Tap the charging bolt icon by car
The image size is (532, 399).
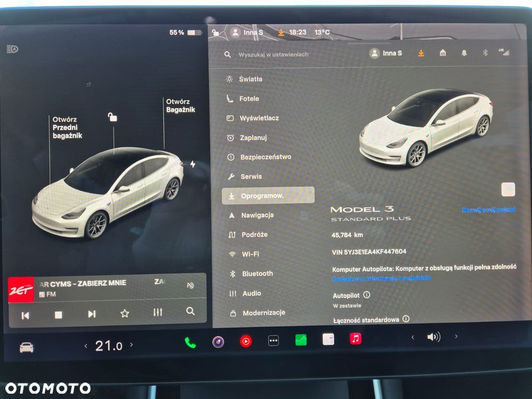point(193,164)
